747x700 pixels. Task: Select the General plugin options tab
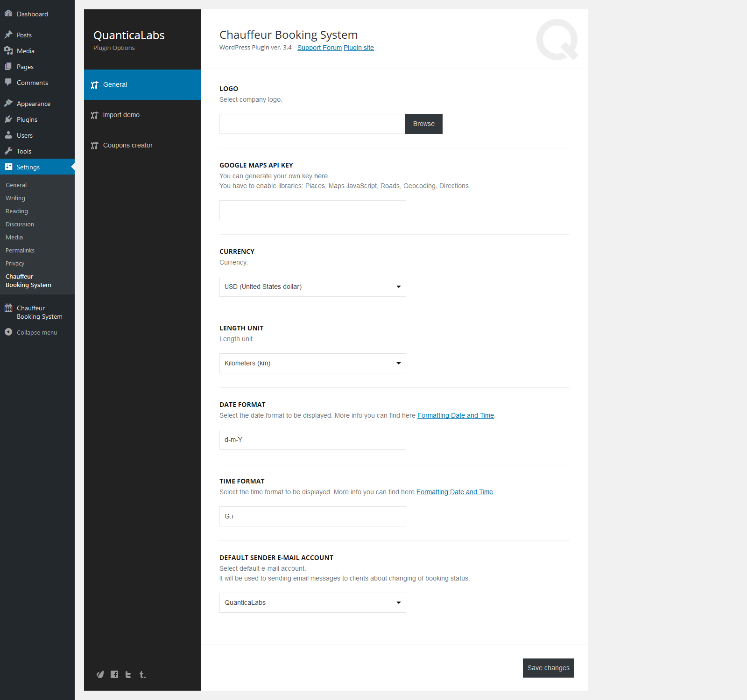click(142, 84)
